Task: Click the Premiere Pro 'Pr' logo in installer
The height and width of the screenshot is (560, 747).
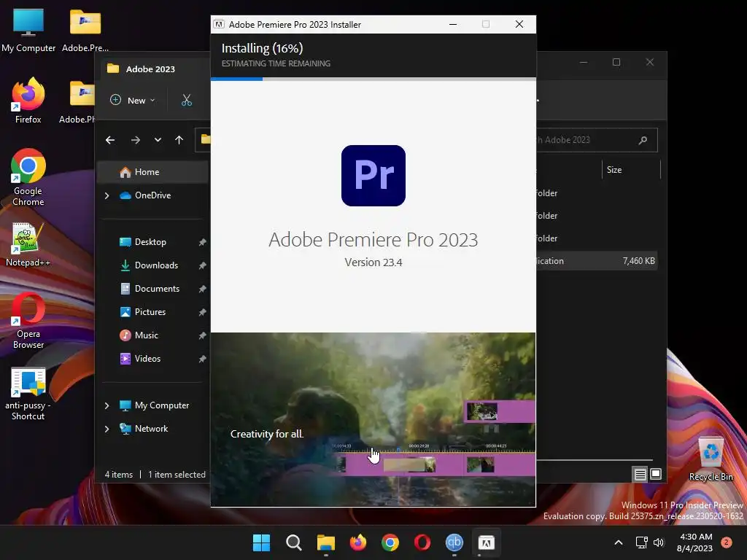Action: click(x=373, y=176)
